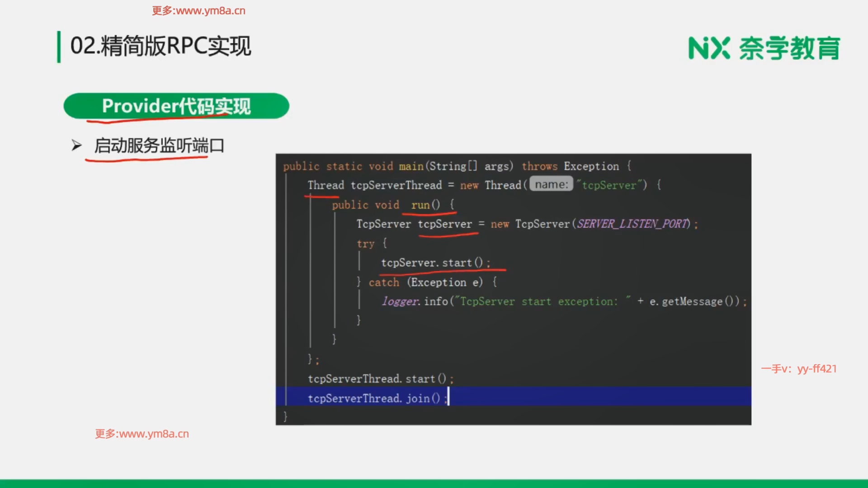This screenshot has height=488, width=868.
Task: Click the green Provider代码实现 badge
Action: [176, 106]
